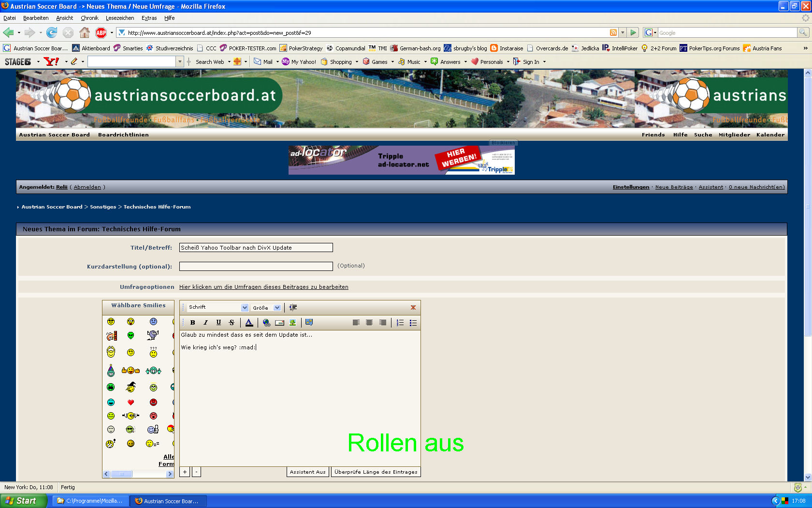Apply underline formatting in post editor
Viewport: 812px width, 508px height.
click(x=218, y=323)
